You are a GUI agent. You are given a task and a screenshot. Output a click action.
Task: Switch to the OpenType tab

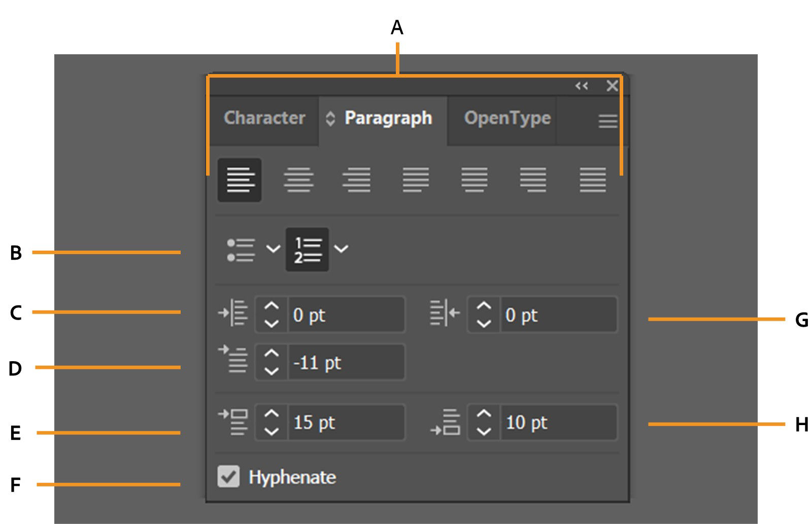click(x=506, y=119)
